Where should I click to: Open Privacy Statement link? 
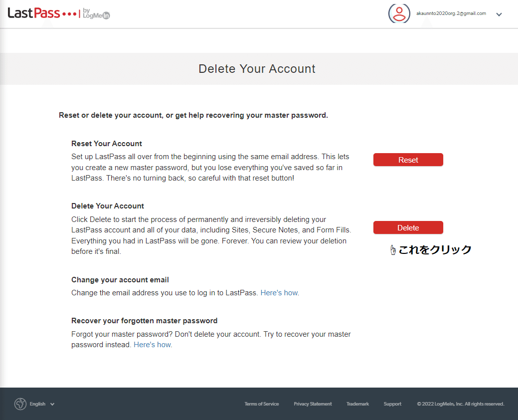pyautogui.click(x=313, y=404)
